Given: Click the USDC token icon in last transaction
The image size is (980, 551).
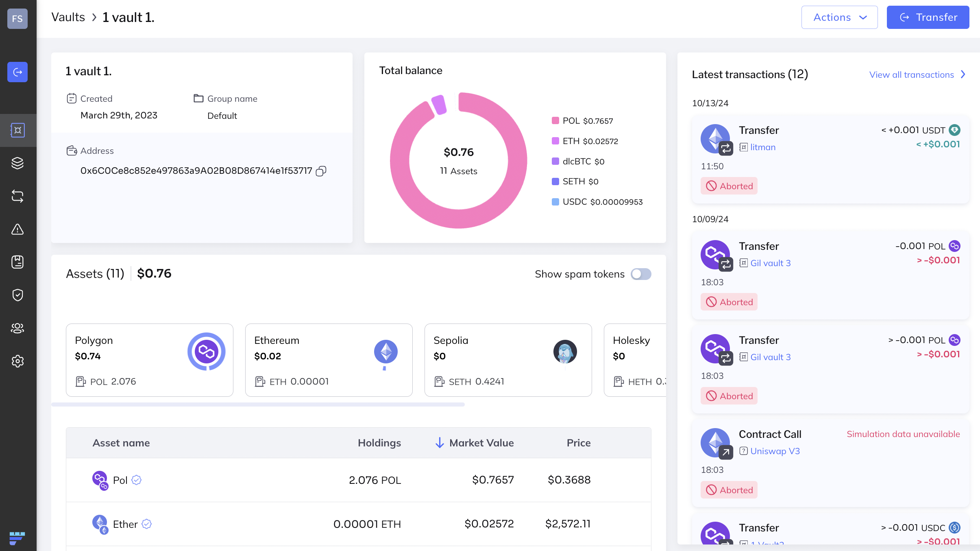Looking at the screenshot, I should (954, 528).
